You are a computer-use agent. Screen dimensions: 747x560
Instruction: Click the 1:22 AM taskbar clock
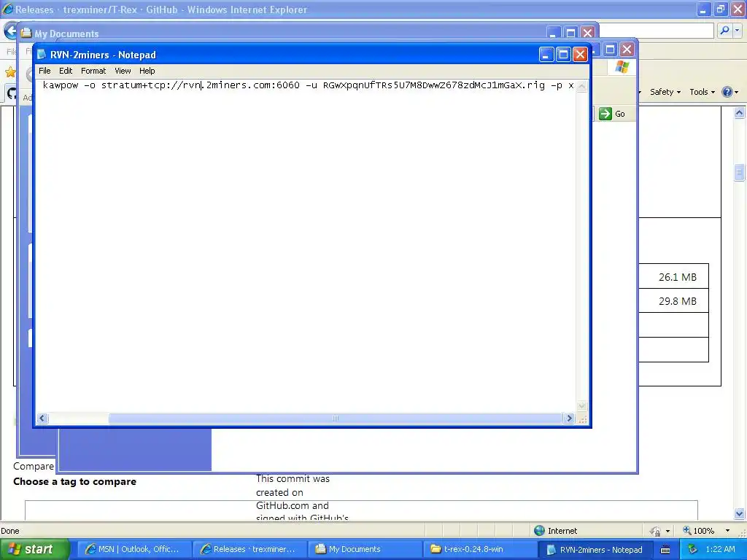pos(720,549)
